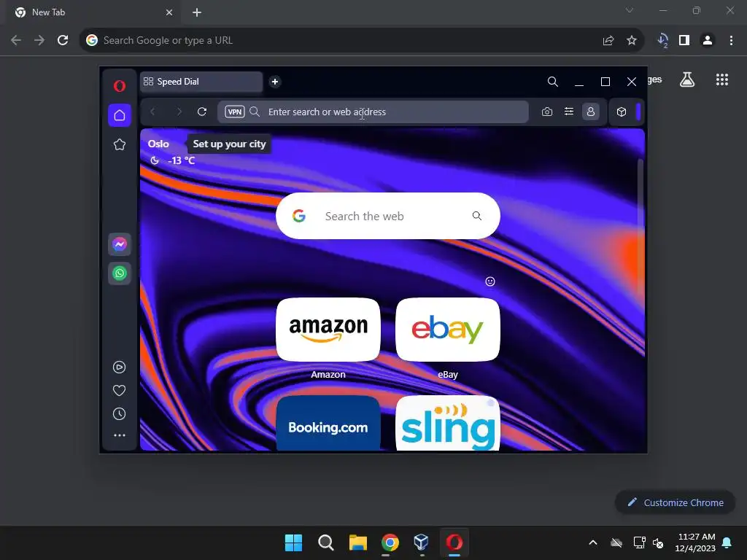Click the Customize Chrome button
Viewport: 747px width, 560px height.
(675, 502)
